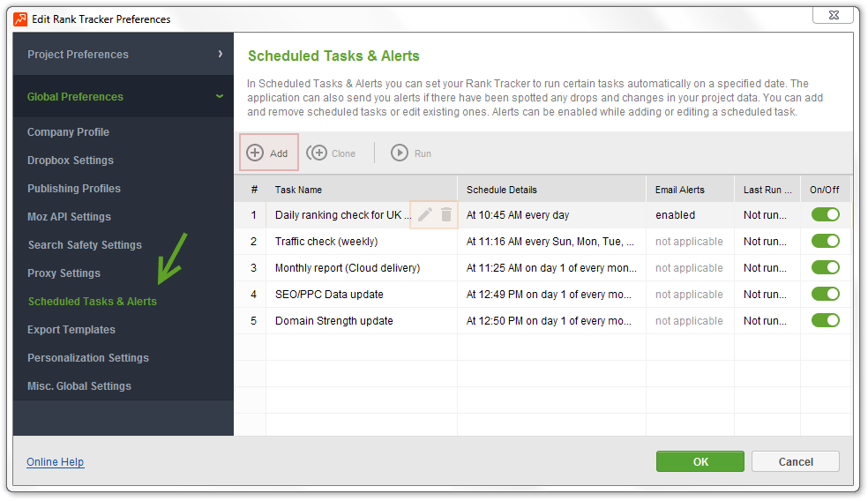Disable the Traffic check (weekly) switch
This screenshot has height=501, width=868.
click(x=826, y=241)
